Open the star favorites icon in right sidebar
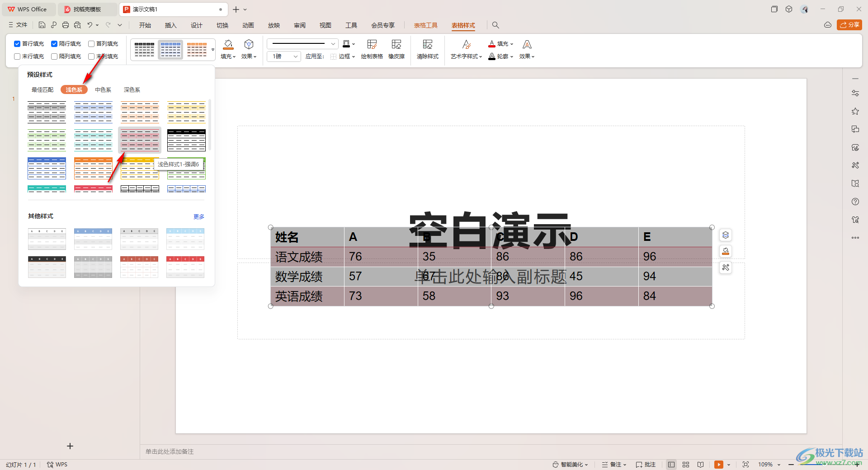868x470 pixels. tap(855, 111)
